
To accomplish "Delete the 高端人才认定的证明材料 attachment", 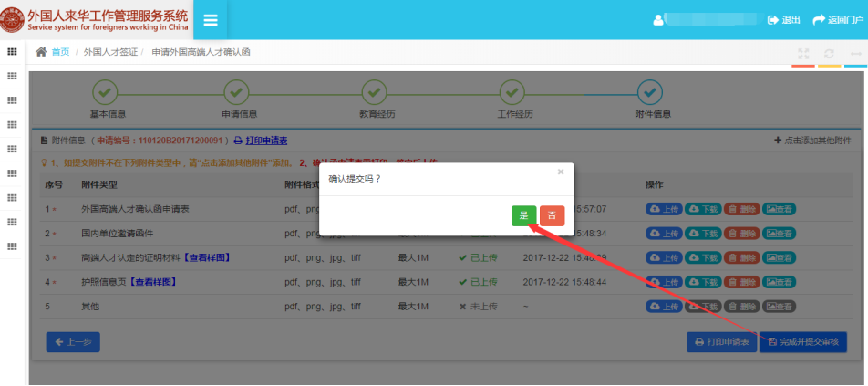I will [x=741, y=257].
